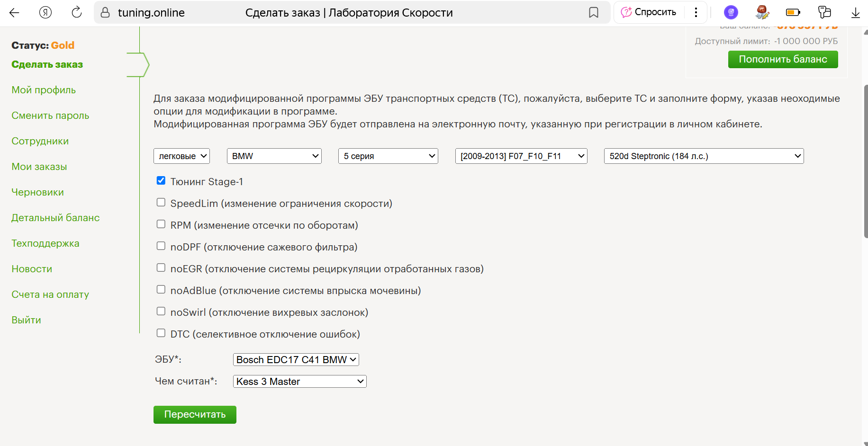Click the browser back arrow

[x=14, y=13]
